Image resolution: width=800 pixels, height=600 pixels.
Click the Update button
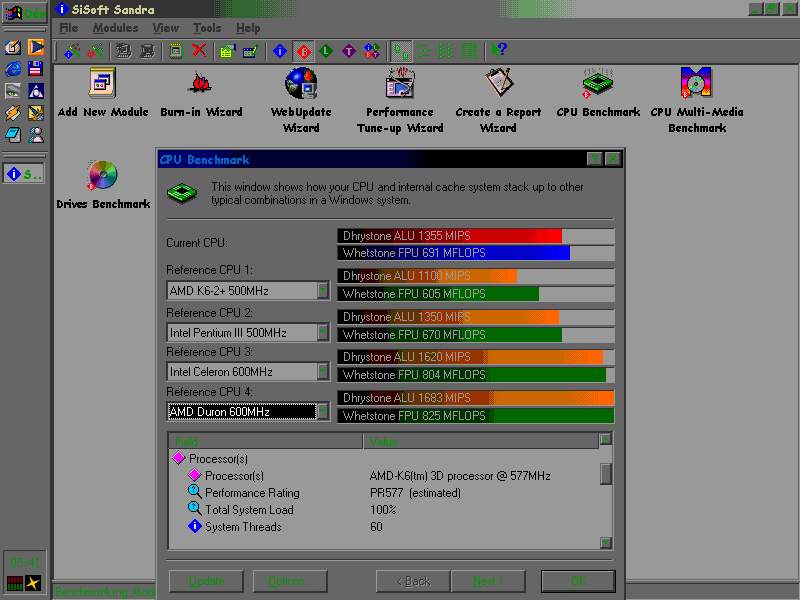pos(207,581)
